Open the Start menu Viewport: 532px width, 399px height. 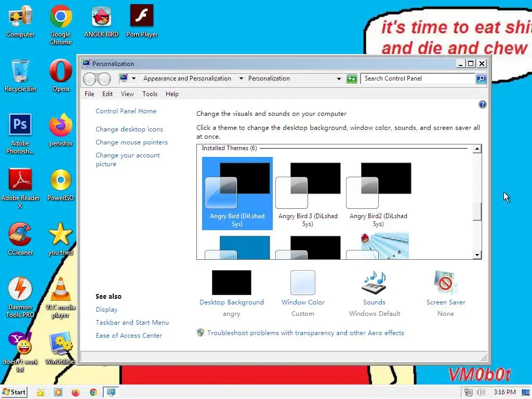(14, 392)
